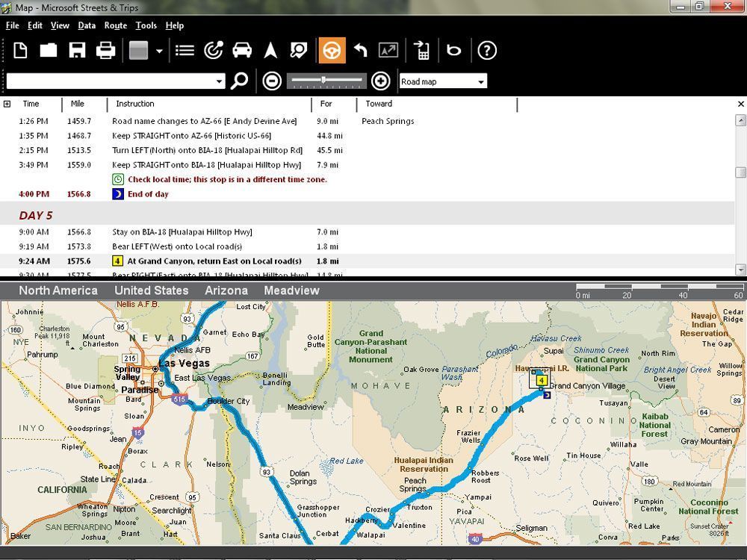Open the Road map style dropdown
Image resolution: width=747 pixels, height=560 pixels.
[x=481, y=81]
